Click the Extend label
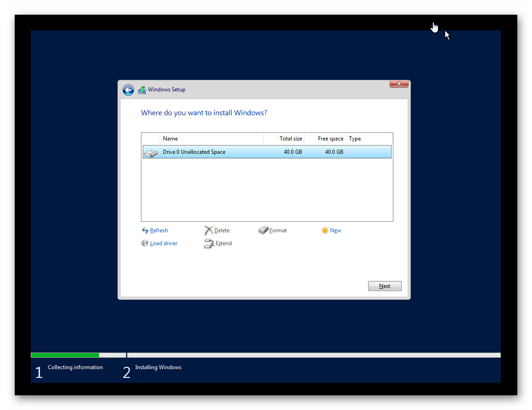 click(x=224, y=243)
